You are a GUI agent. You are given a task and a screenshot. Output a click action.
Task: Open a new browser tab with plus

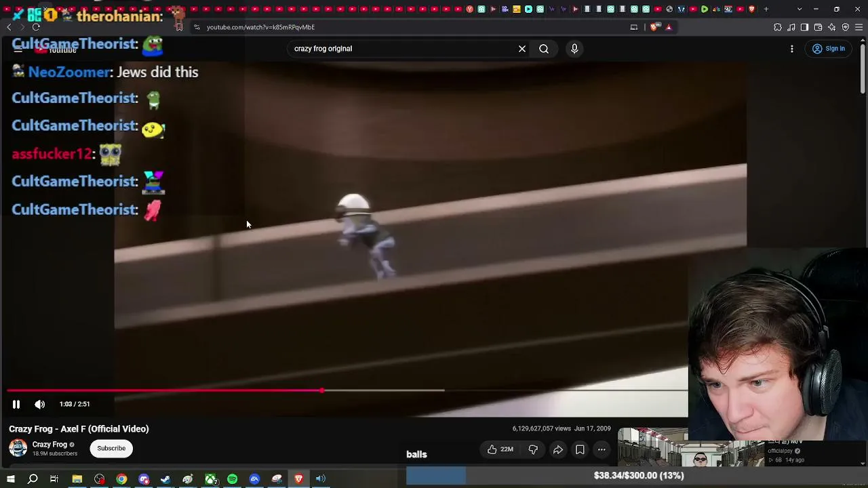(766, 9)
